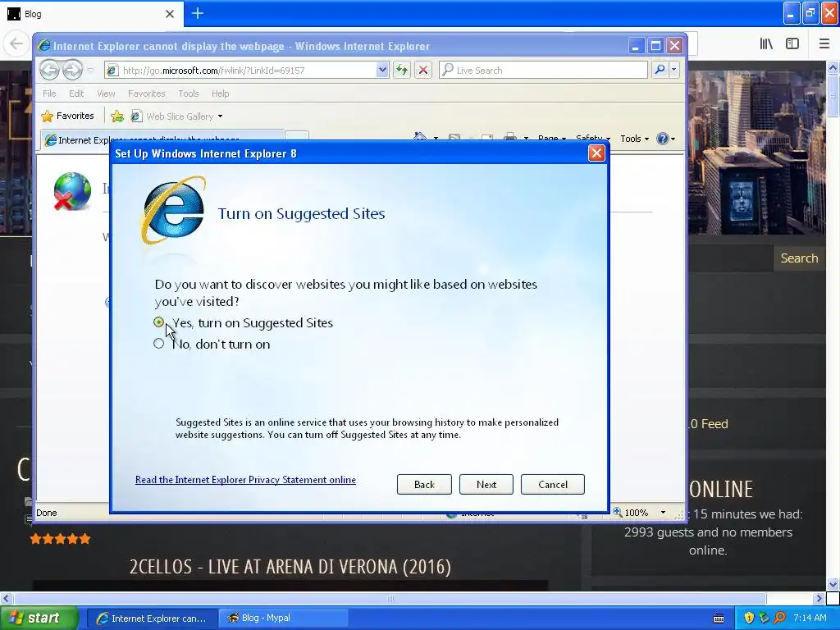Open Mypal hamburger menu

click(x=824, y=43)
